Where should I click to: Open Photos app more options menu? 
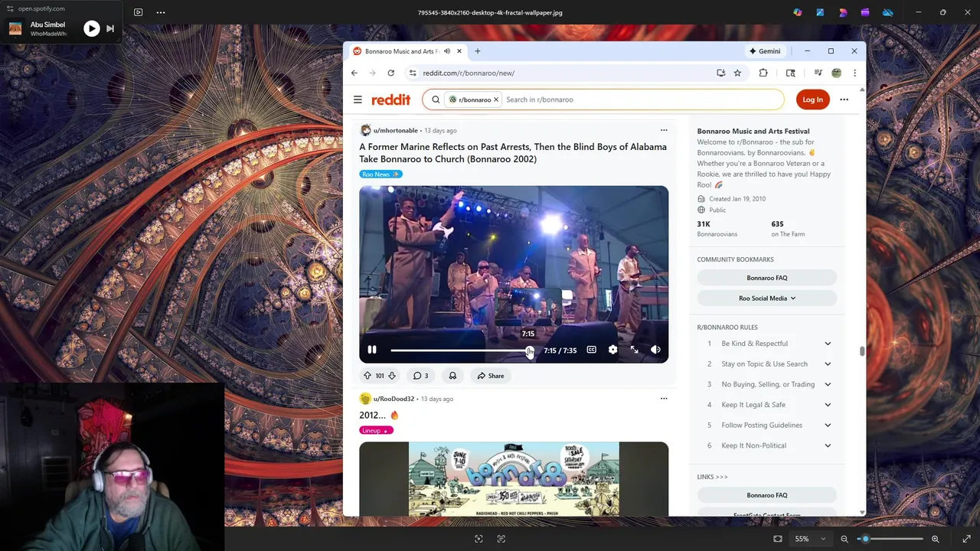(x=161, y=12)
